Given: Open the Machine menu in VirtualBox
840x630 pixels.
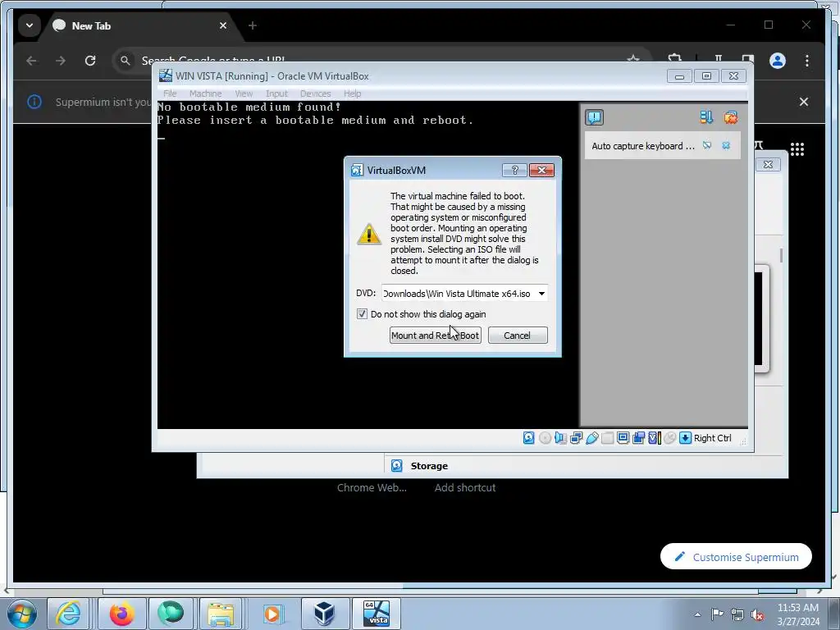Looking at the screenshot, I should [x=205, y=94].
